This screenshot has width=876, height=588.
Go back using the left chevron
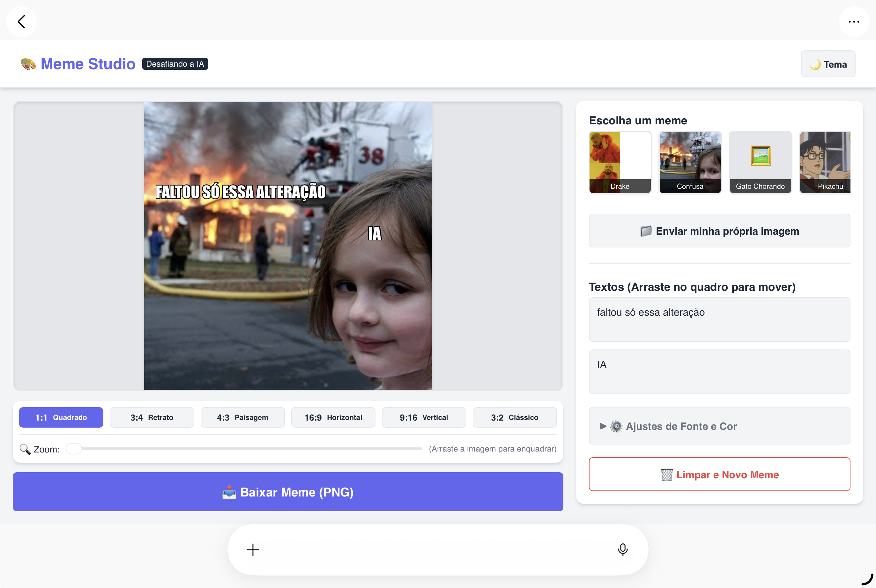pos(22,21)
